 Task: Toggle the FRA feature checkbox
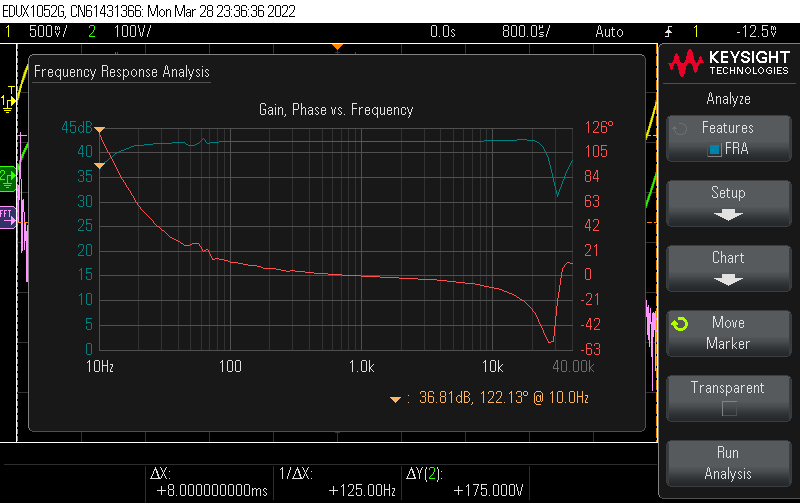(x=714, y=150)
